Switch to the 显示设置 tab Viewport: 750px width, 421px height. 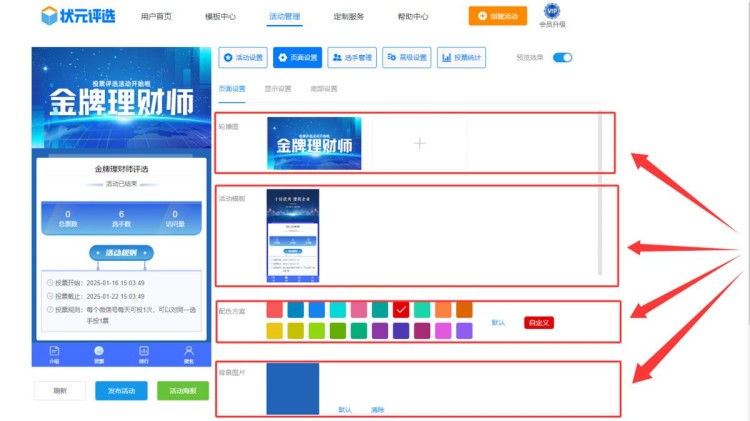coord(278,89)
